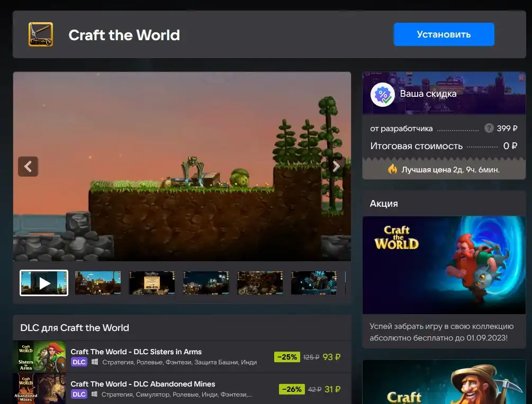Click the 399 ₽ developer price
Viewport: 532px width, 404px height.
pos(507,128)
